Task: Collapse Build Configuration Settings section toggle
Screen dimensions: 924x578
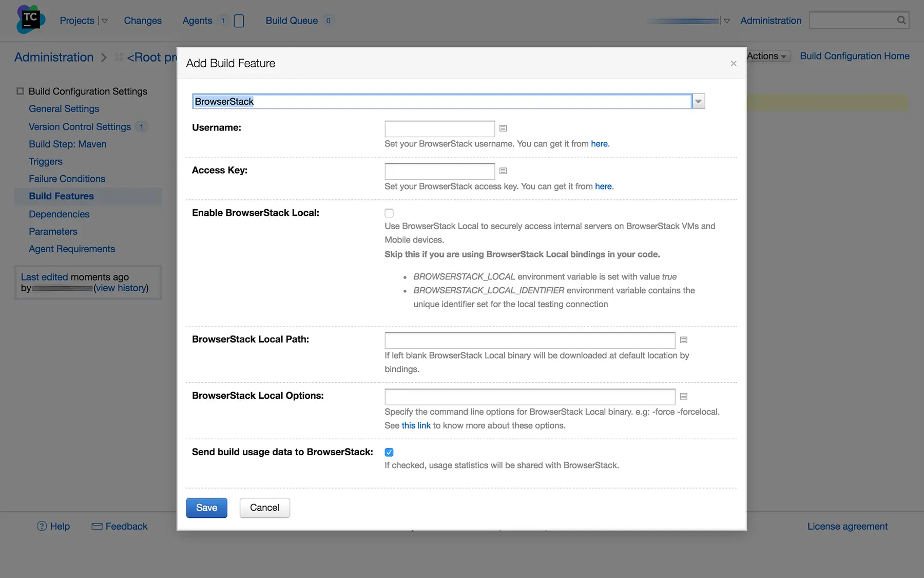Action: click(x=20, y=91)
